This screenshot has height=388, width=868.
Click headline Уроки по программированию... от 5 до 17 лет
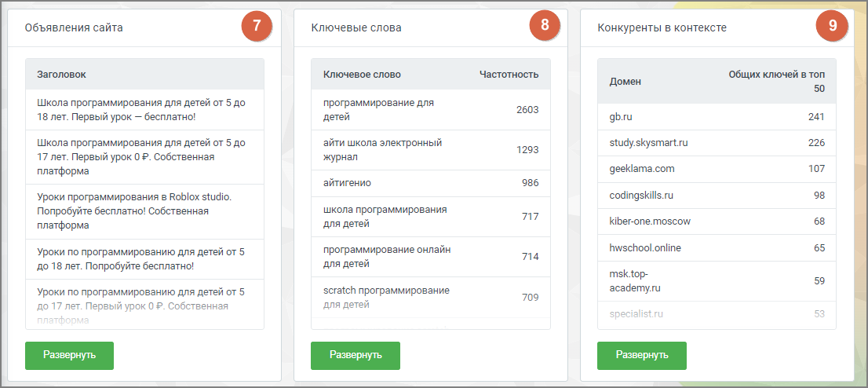click(141, 306)
